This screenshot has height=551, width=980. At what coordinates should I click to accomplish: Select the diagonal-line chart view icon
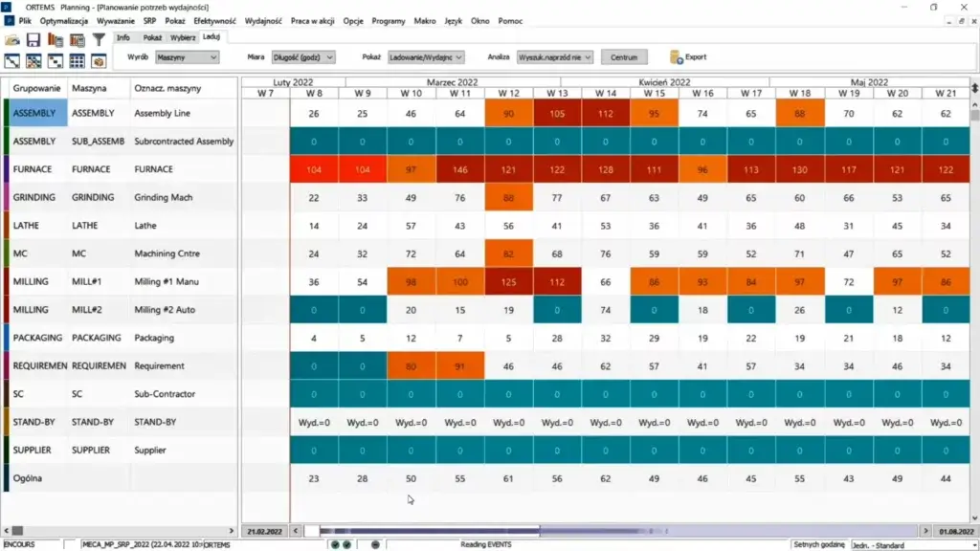coord(11,61)
